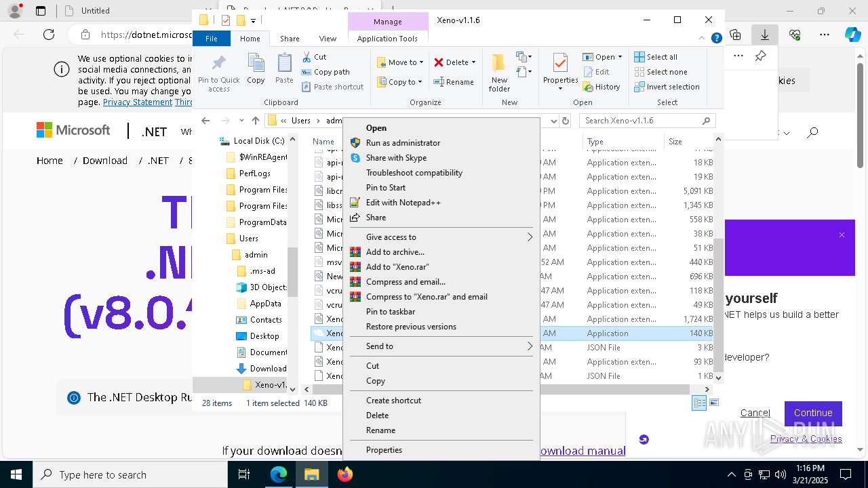
Task: Click the Home breadcrumb on webpage
Action: pos(50,161)
